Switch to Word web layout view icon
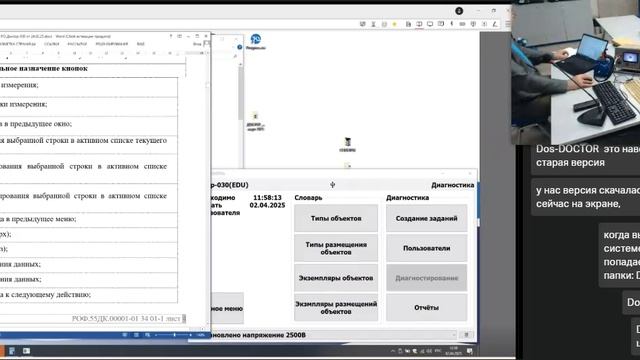The width and height of the screenshot is (640, 360). click(x=147, y=335)
